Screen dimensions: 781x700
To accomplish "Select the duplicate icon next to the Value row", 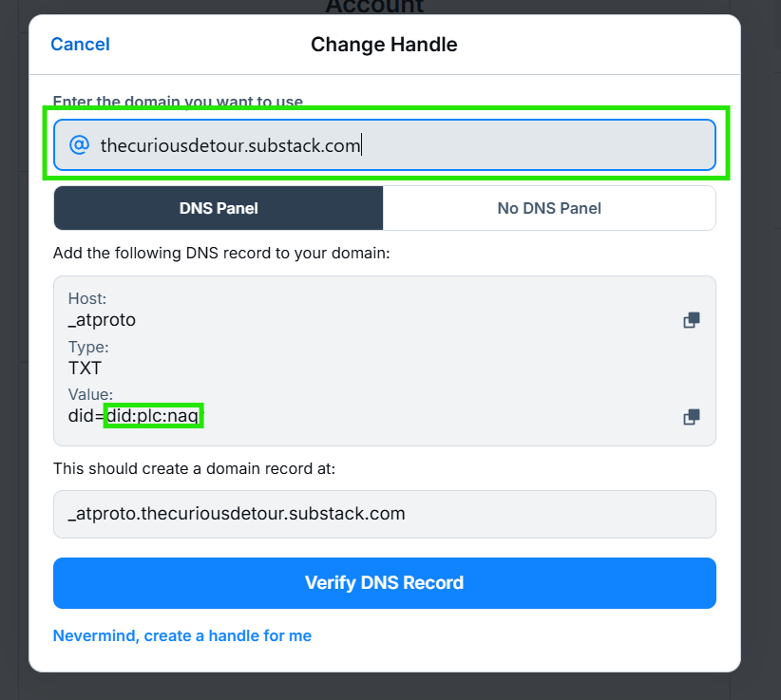I will [691, 417].
